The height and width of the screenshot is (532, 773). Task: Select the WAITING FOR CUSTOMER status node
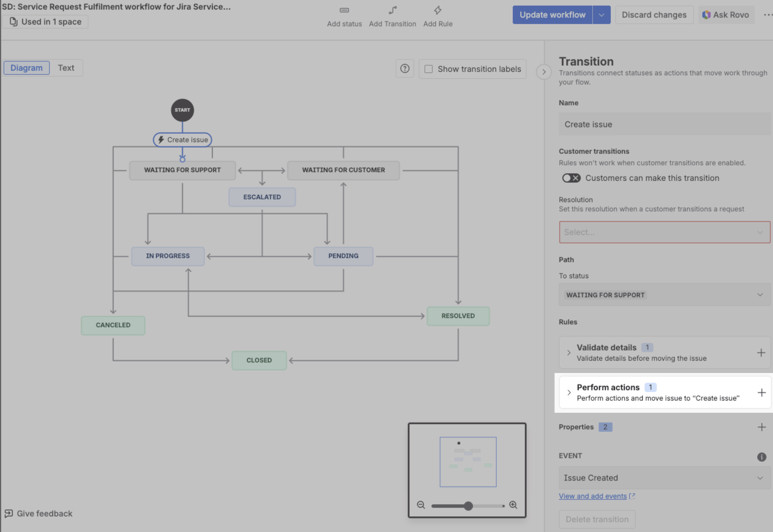[x=343, y=170]
